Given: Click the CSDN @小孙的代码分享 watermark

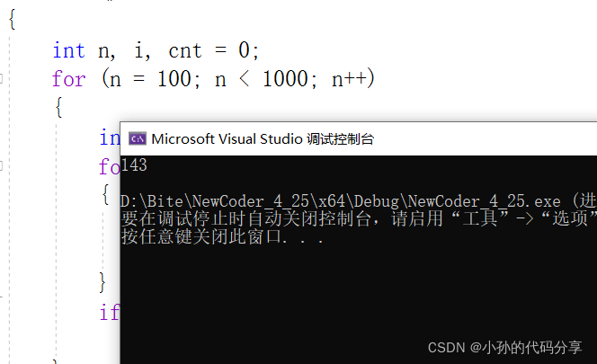Looking at the screenshot, I should [x=503, y=347].
